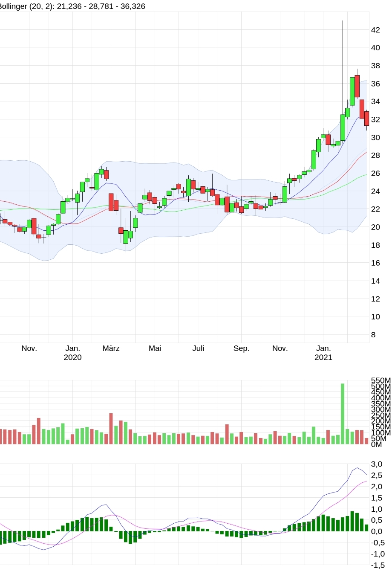Screen dimensions: 392x577
Task: Click the tallest green volume bar
Action: tap(343, 414)
